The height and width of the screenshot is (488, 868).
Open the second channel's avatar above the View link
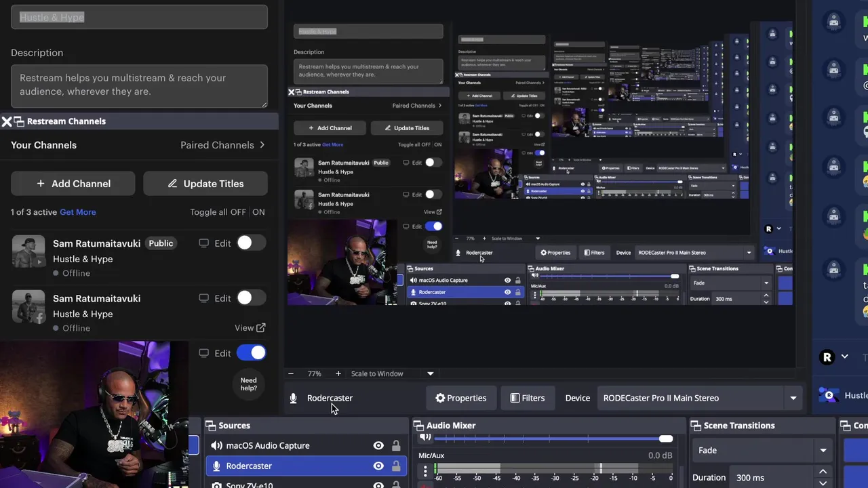tap(28, 307)
